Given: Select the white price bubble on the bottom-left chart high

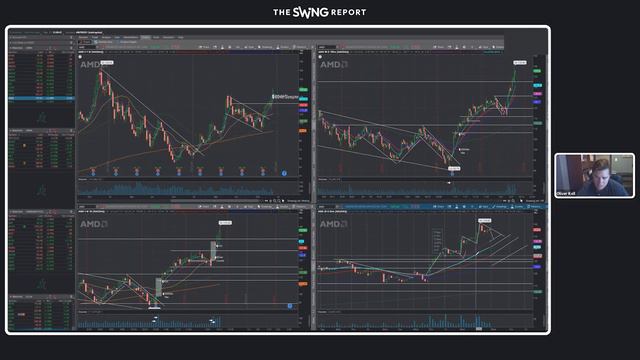Looking at the screenshot, I should (x=225, y=223).
